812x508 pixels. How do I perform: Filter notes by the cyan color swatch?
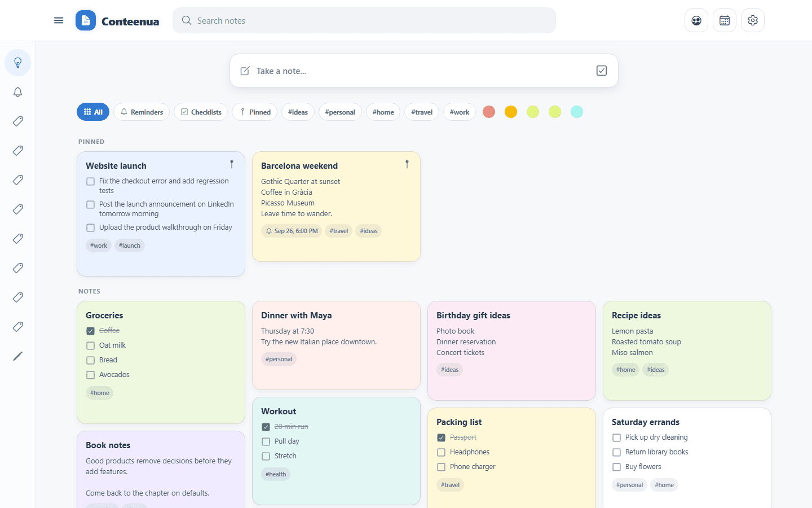click(577, 112)
